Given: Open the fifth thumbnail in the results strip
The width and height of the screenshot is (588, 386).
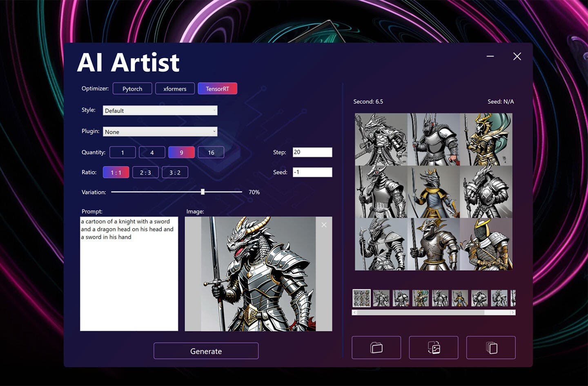Looking at the screenshot, I should pos(440,298).
